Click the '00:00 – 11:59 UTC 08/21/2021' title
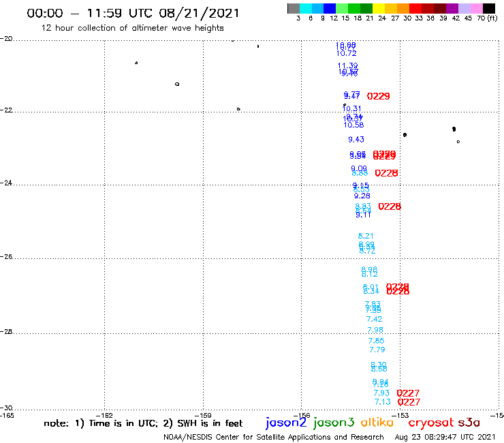This screenshot has height=443, width=504. 133,13
